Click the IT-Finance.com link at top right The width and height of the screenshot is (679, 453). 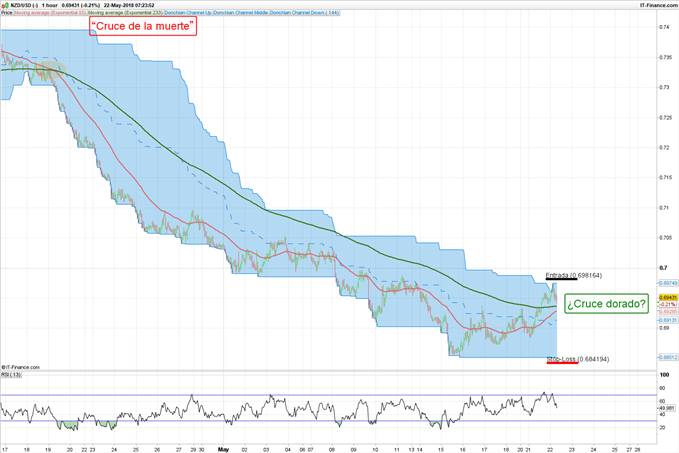pyautogui.click(x=659, y=5)
